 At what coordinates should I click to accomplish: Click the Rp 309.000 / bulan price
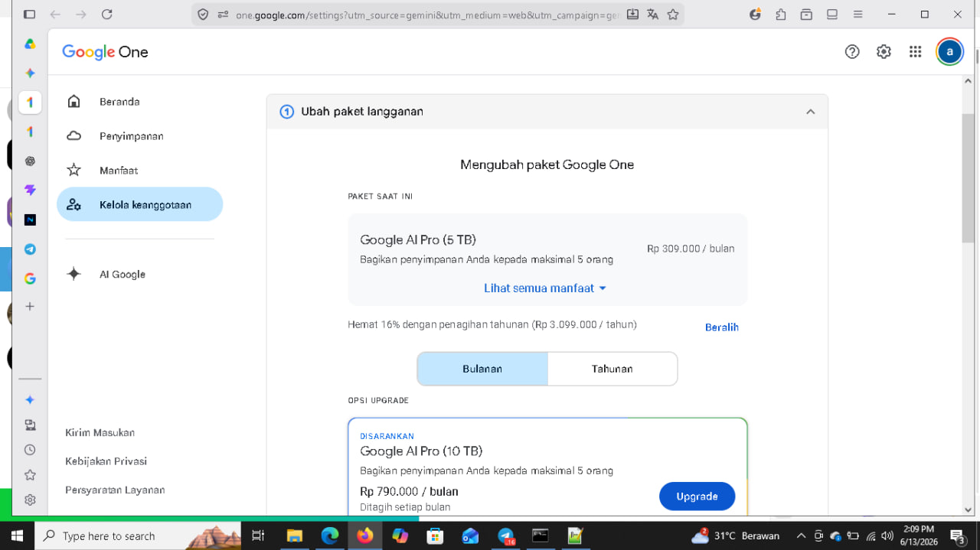(x=691, y=249)
